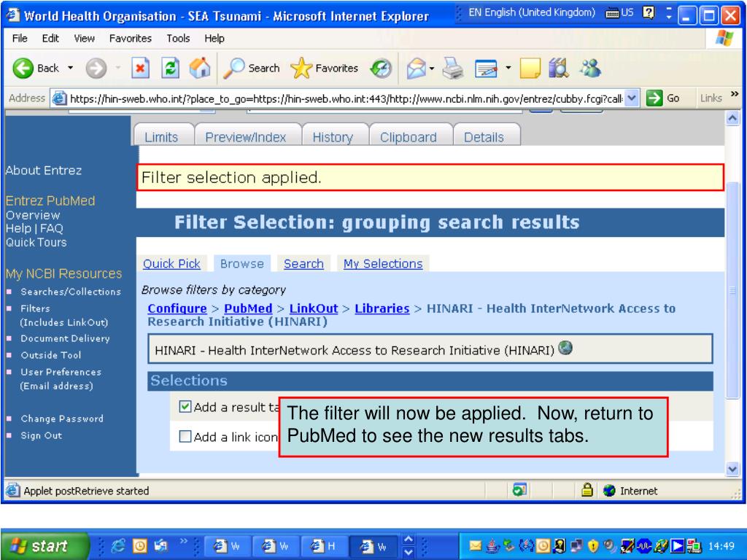Open the Favorites menu in the menu bar

pyautogui.click(x=130, y=38)
